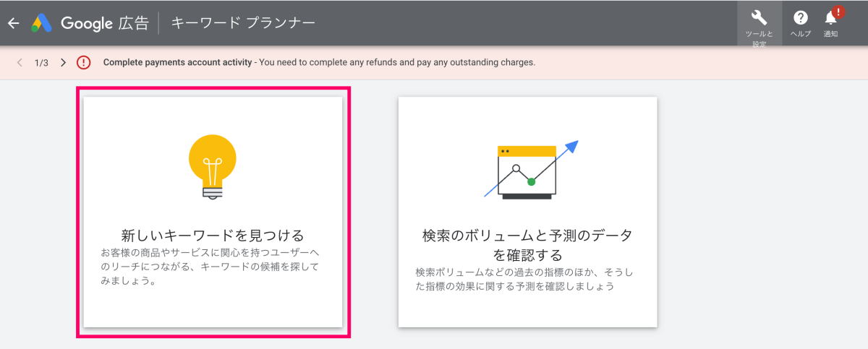Click the Google Ads logo
The width and height of the screenshot is (868, 349).
(x=41, y=23)
